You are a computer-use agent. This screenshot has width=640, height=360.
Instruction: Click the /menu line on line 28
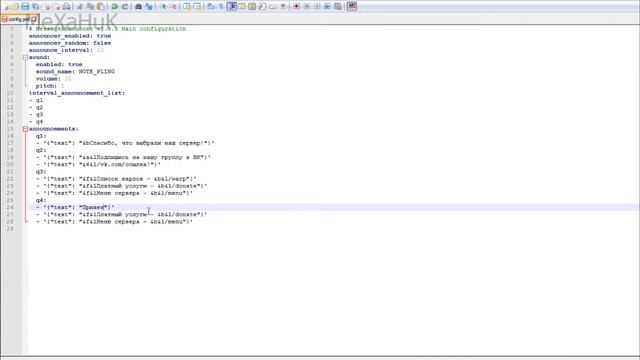click(x=114, y=222)
